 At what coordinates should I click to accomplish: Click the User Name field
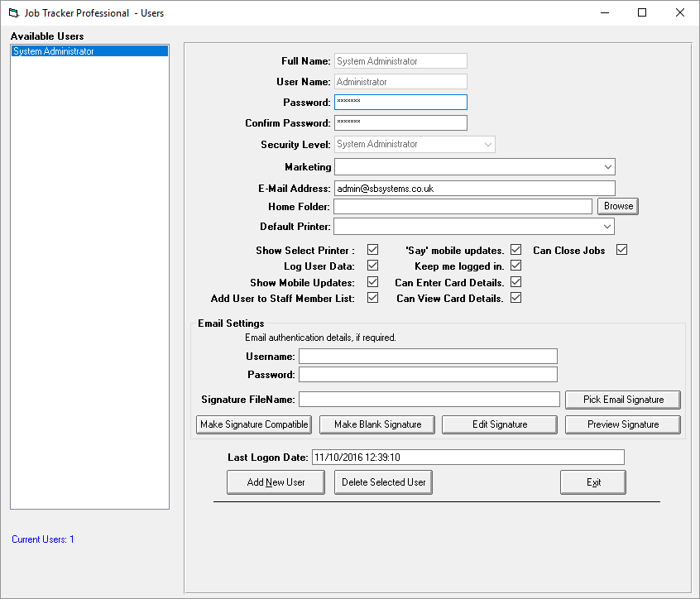click(x=401, y=82)
